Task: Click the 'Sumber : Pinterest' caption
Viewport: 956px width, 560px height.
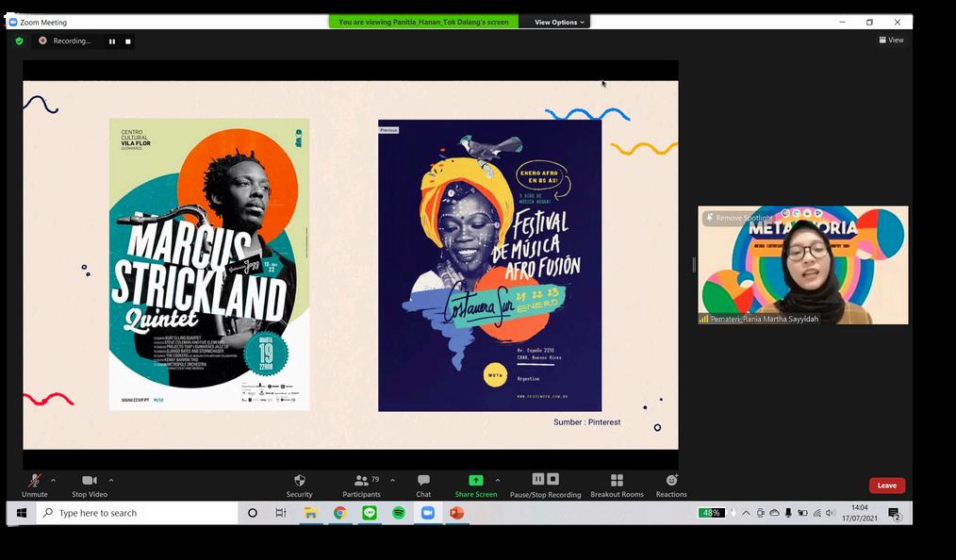Action: click(587, 421)
